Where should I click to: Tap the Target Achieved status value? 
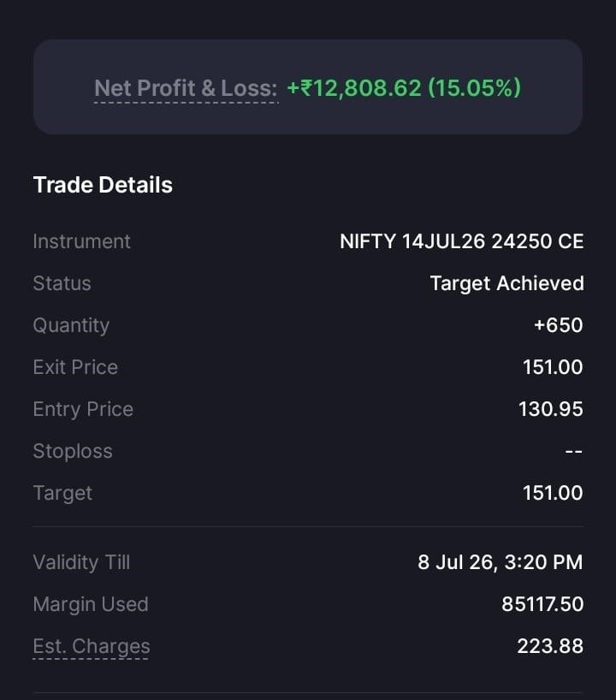[x=506, y=283]
